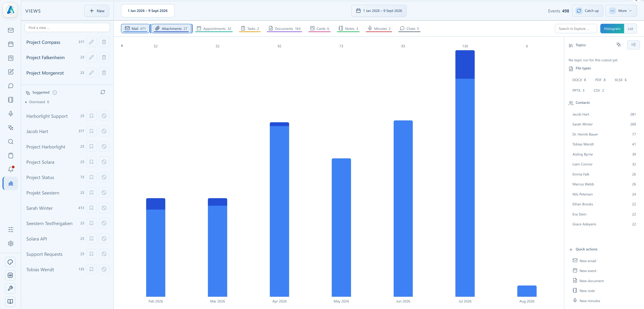
Task: Filter by contact Dr. Henrik Bauer
Action: click(604, 134)
